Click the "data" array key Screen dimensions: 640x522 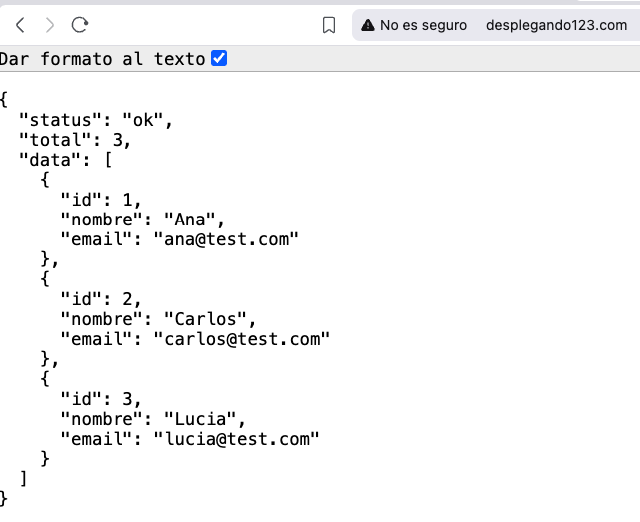point(50,160)
